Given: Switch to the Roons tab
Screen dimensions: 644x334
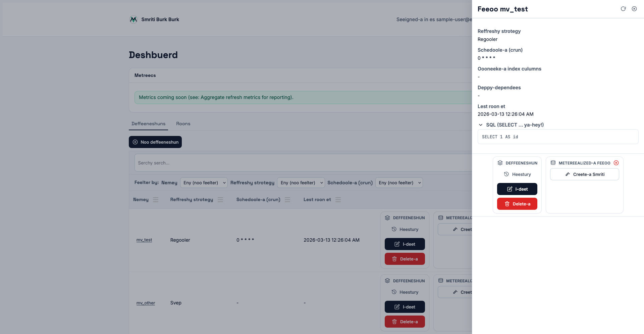Looking at the screenshot, I should click(183, 124).
